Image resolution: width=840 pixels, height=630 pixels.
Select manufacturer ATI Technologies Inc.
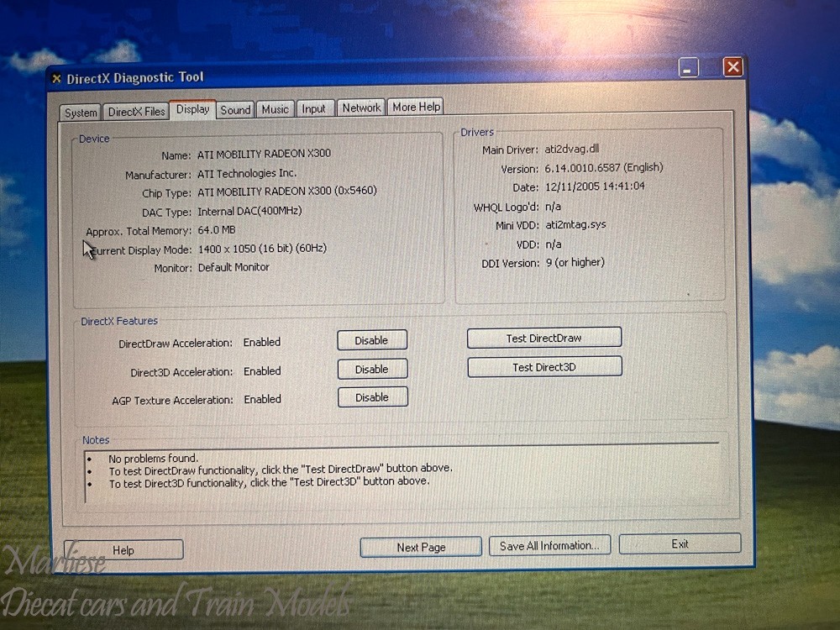click(247, 174)
